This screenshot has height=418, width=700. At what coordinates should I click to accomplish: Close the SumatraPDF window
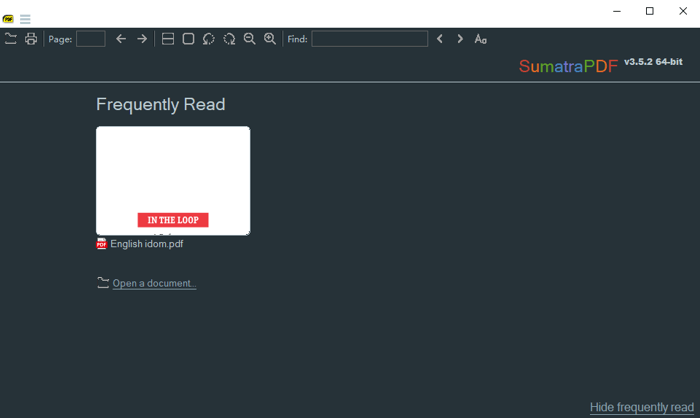coord(683,11)
